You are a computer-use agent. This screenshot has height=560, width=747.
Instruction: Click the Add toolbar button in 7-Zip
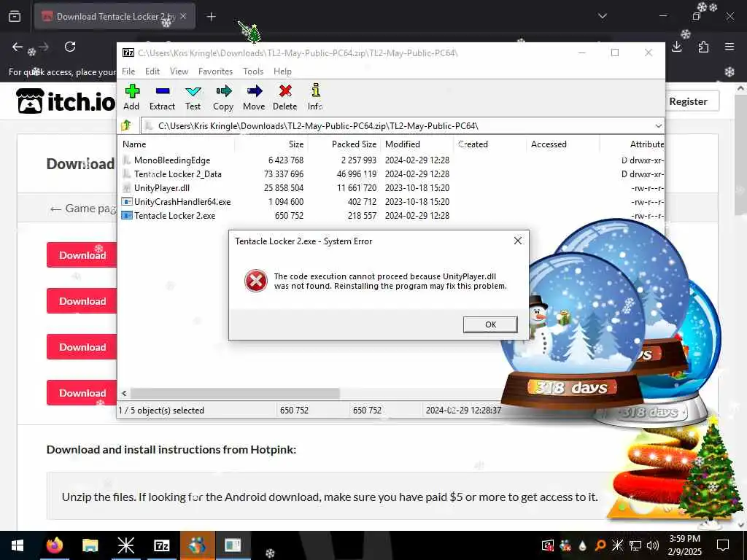point(131,98)
